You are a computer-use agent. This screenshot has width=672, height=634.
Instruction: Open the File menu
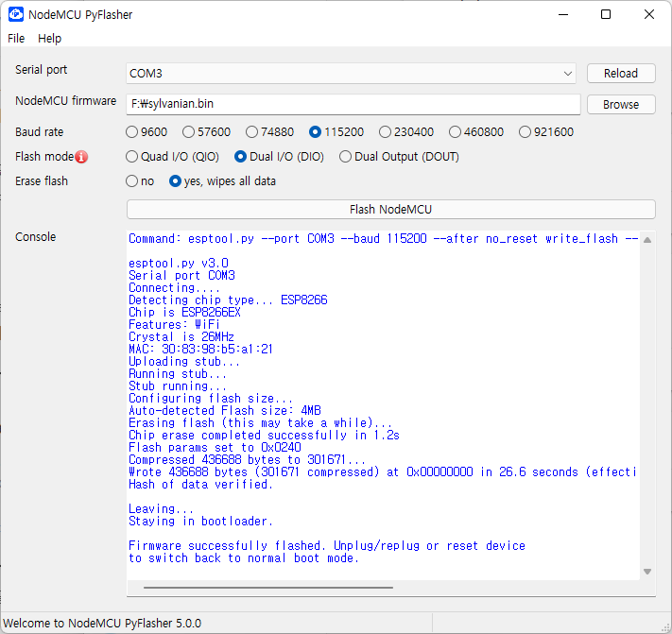pos(16,38)
